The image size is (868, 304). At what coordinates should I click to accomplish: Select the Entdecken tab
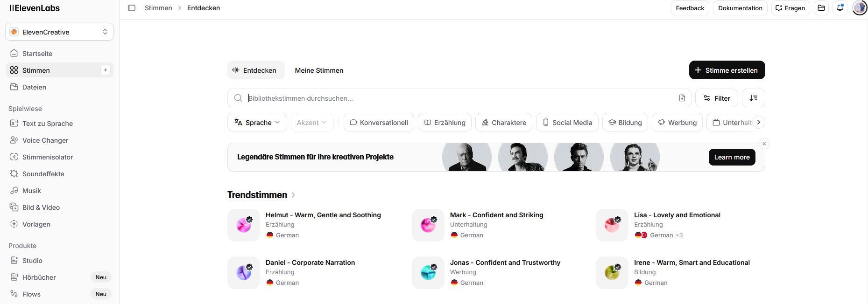[x=256, y=70]
